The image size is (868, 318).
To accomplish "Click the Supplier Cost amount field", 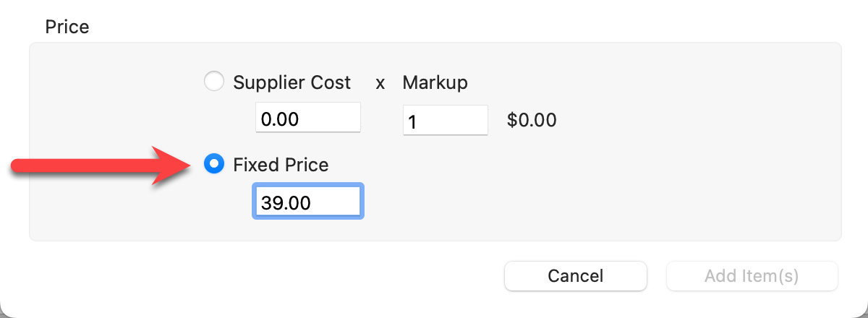I will click(307, 118).
